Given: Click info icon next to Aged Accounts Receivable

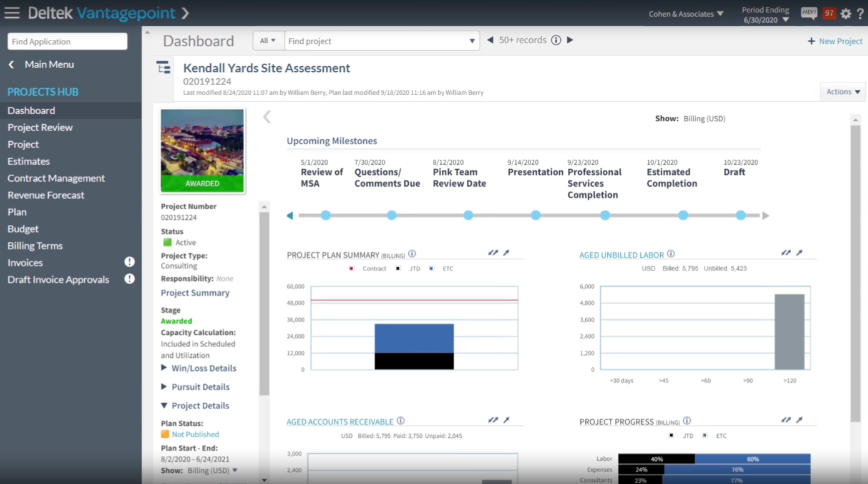Looking at the screenshot, I should click(401, 421).
